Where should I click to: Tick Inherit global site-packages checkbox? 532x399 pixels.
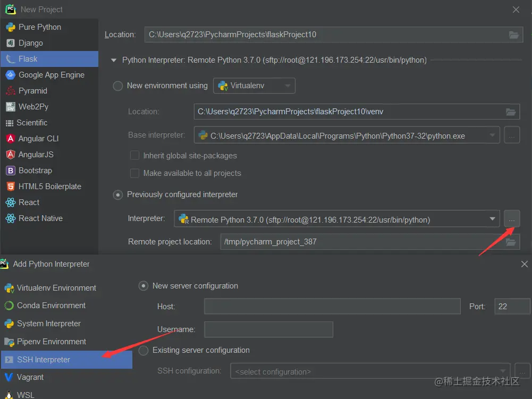134,155
